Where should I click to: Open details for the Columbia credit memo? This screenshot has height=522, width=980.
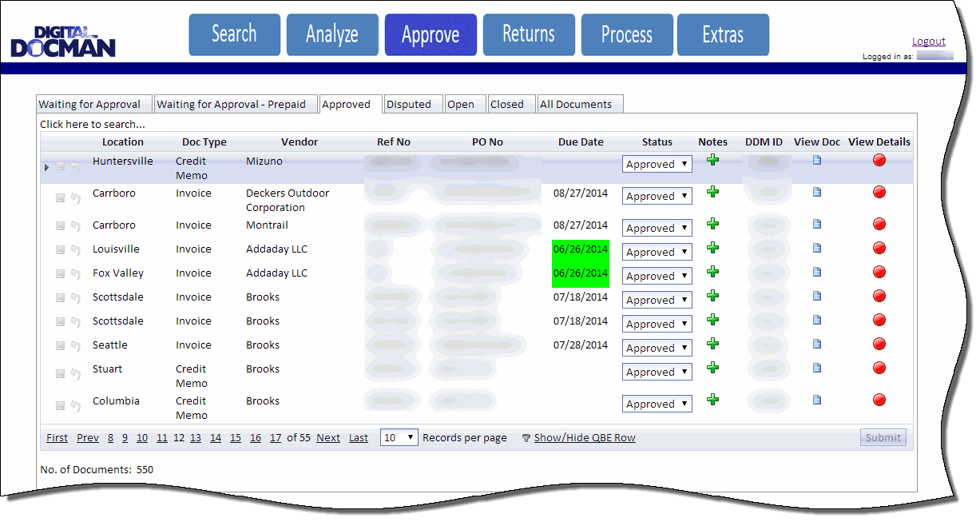(x=879, y=400)
